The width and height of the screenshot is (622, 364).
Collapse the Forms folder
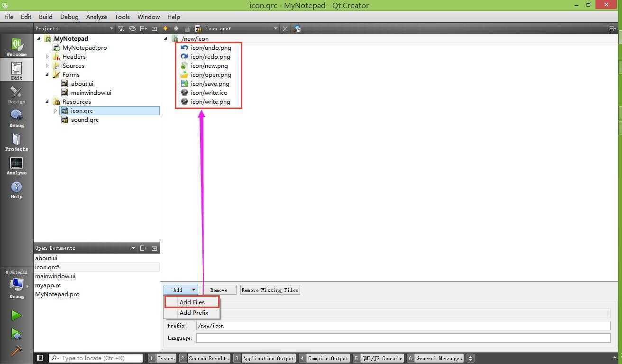[47, 74]
